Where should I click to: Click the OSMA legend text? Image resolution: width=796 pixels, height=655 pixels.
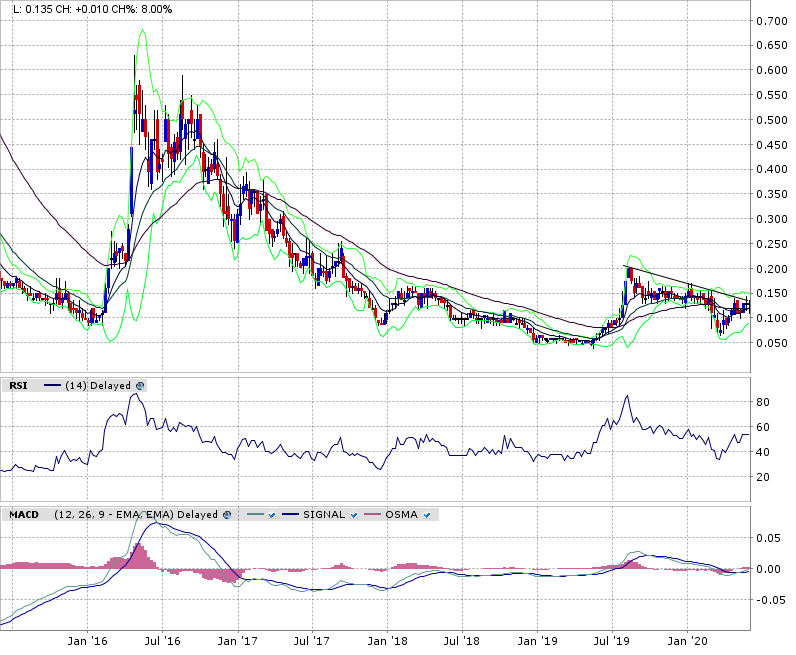[x=404, y=515]
